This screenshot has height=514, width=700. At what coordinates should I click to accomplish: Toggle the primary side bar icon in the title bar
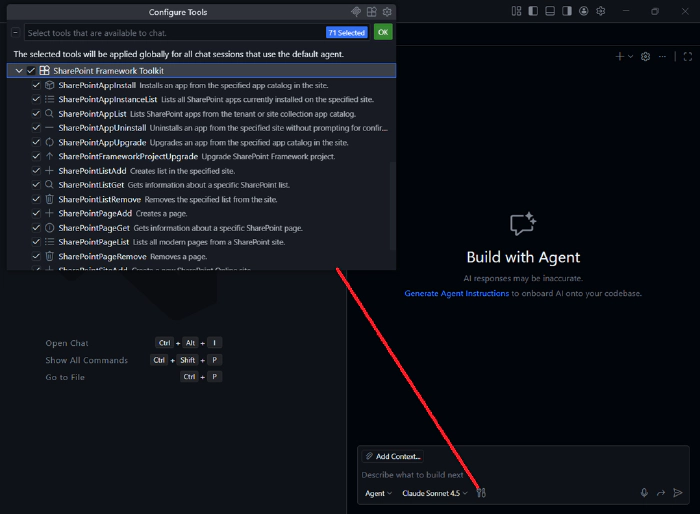533,11
